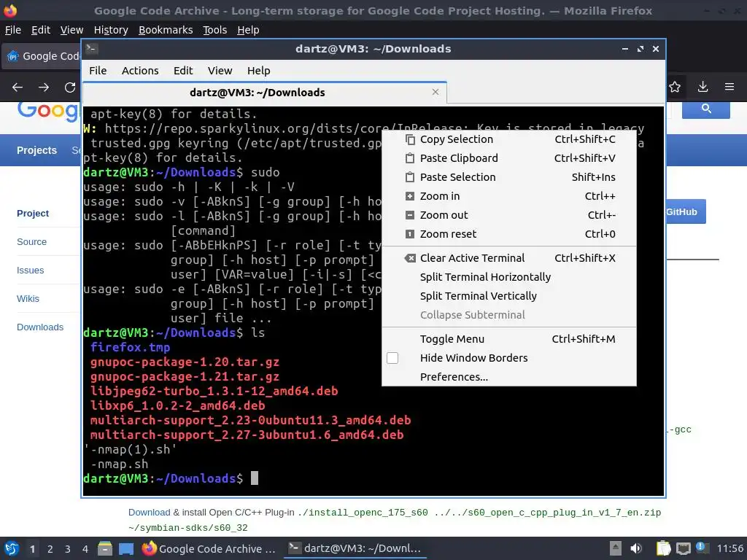Viewport: 747px width, 560px height.
Task: Choose Split Terminal Vertically
Action: (508, 296)
